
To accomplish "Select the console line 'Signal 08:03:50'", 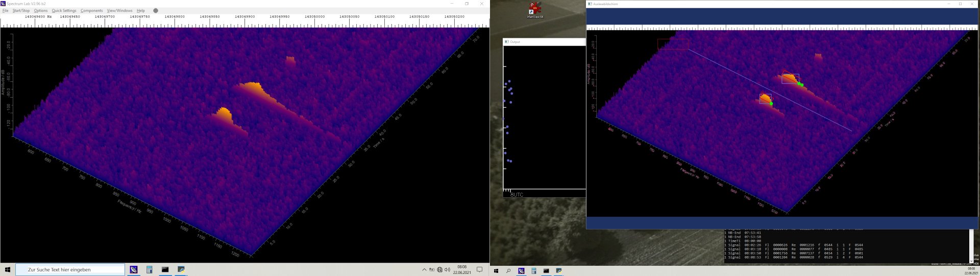I will click(x=794, y=253).
